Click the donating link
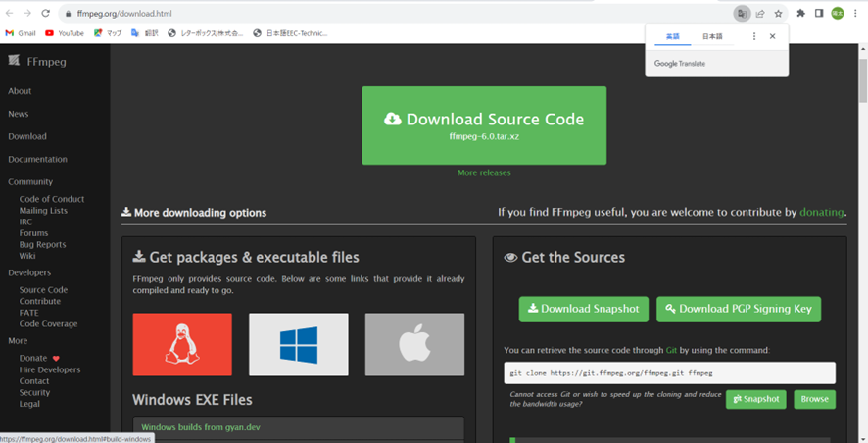868x443 pixels. coord(822,212)
